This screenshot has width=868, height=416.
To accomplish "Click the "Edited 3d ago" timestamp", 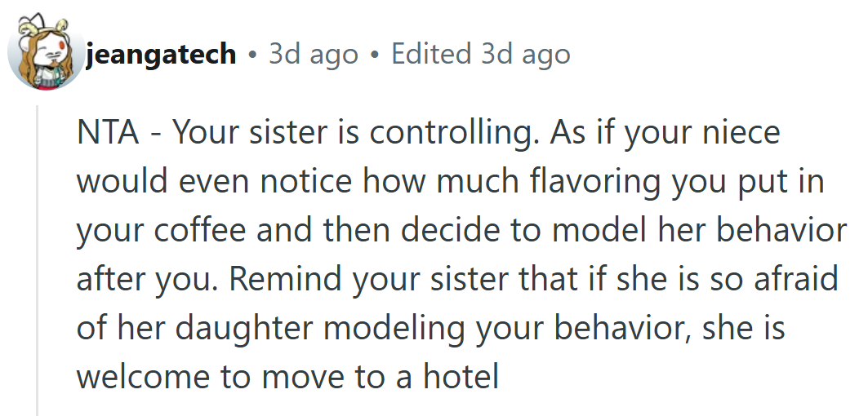I will click(480, 54).
